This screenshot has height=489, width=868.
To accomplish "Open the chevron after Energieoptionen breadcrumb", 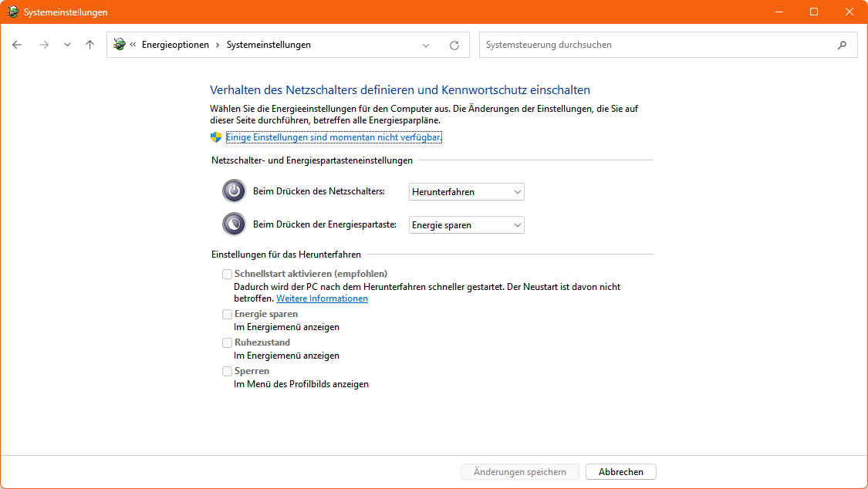I will (218, 45).
